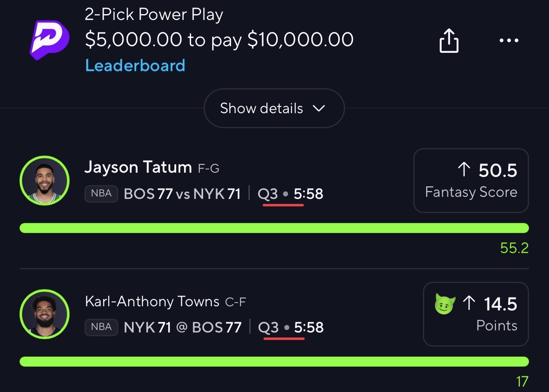Tap the NBA badge under Jayson Tatum
The height and width of the screenshot is (392, 549).
point(102,194)
